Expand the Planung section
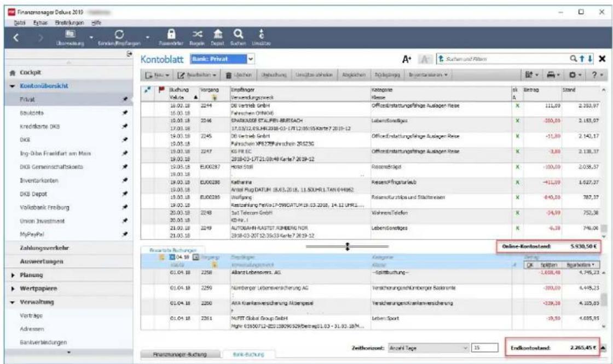 pyautogui.click(x=13, y=275)
